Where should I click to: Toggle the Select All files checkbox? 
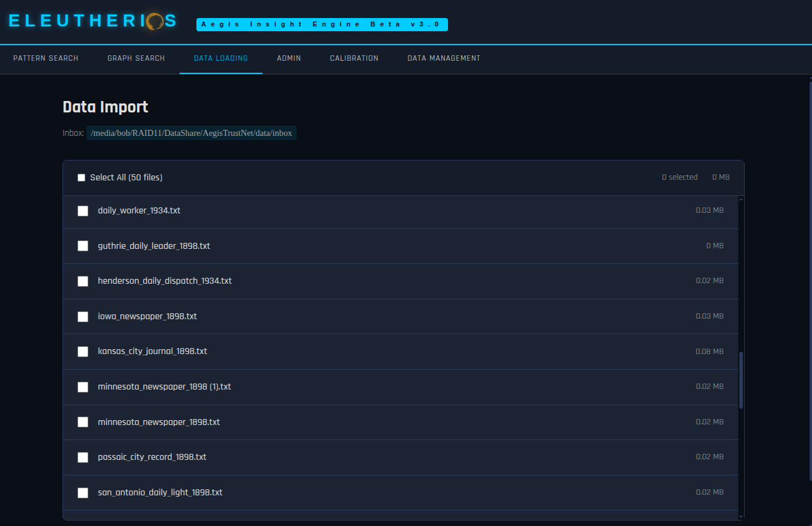(x=82, y=178)
